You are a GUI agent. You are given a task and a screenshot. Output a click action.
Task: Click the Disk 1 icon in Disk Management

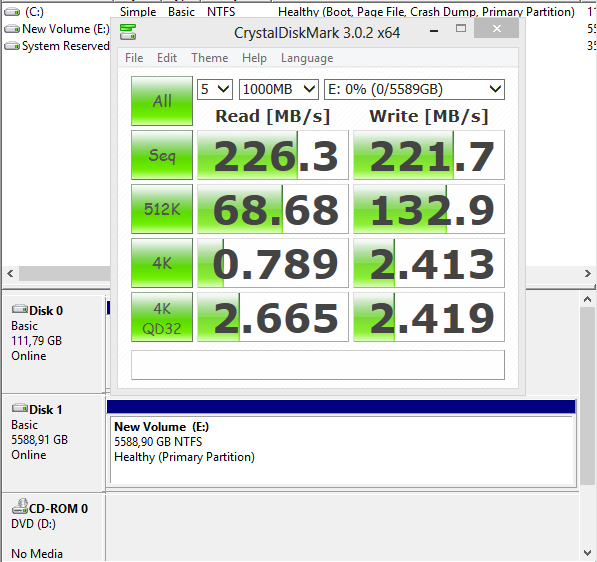20,408
